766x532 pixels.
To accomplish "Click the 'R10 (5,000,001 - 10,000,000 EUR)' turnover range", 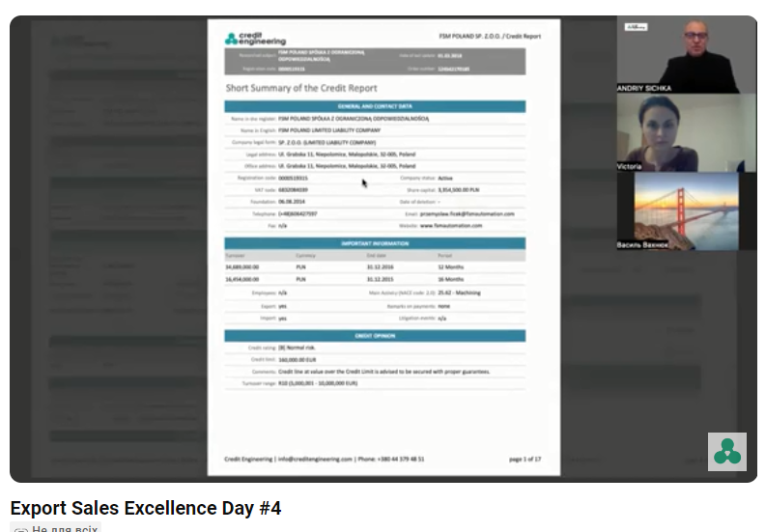I will [x=318, y=383].
